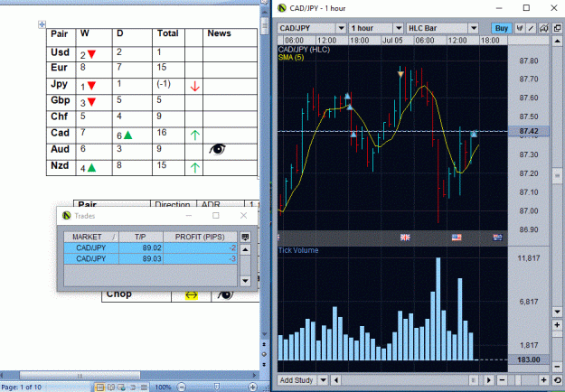
Task: Click Page: 1 of 10 status indicator
Action: click(22, 387)
